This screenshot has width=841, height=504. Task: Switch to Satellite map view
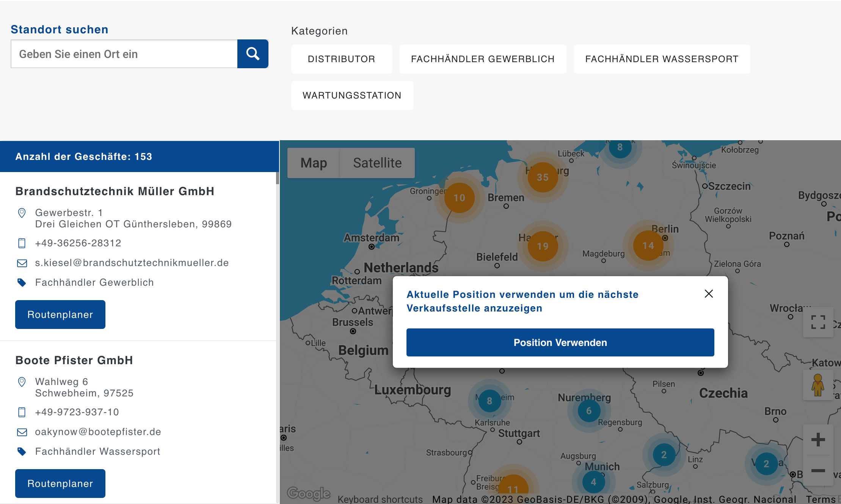[x=377, y=163]
